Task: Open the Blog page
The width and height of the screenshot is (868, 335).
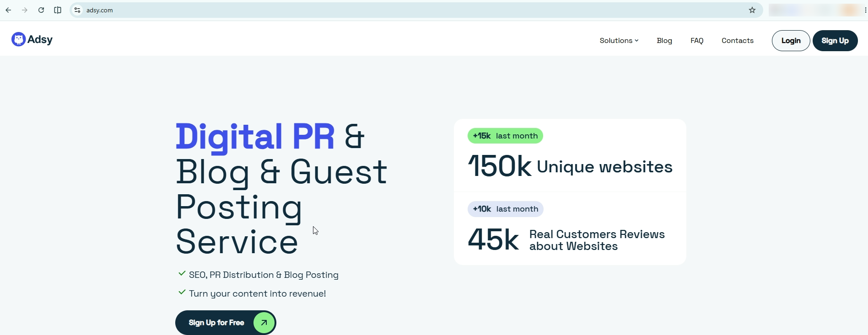Action: click(664, 41)
